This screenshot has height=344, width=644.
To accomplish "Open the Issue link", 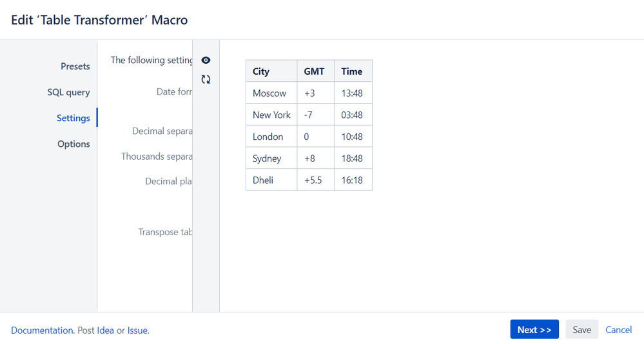I will (x=137, y=330).
